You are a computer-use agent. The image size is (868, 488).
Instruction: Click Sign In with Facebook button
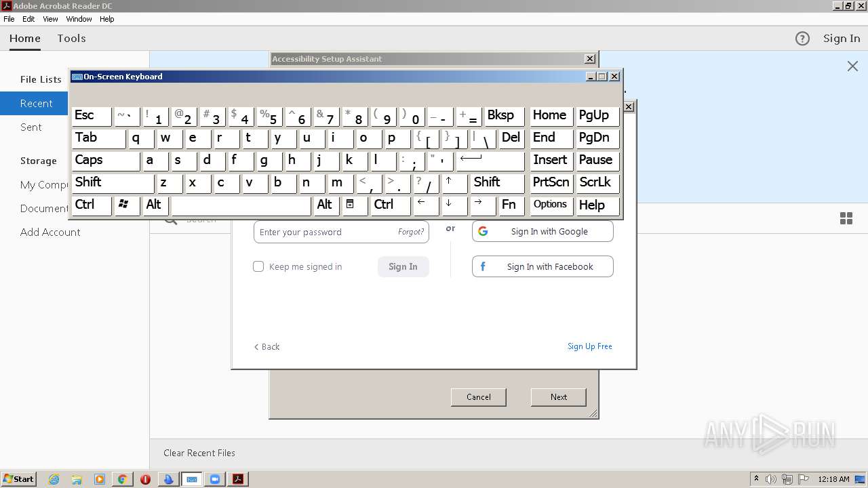pos(542,266)
